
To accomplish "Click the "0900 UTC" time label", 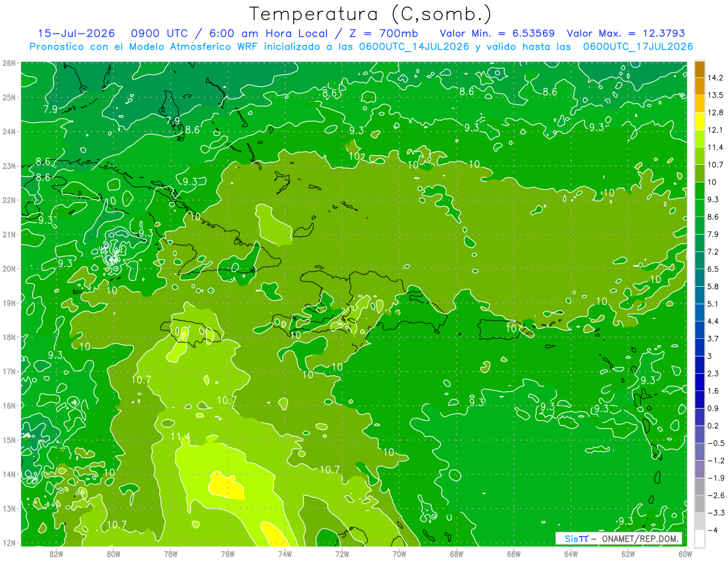I will click(x=160, y=33).
